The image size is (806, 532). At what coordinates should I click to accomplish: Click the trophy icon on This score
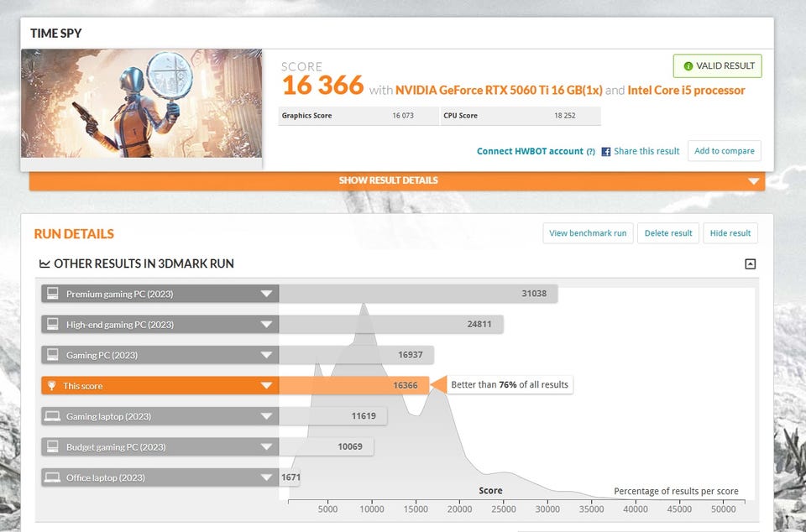[51, 386]
